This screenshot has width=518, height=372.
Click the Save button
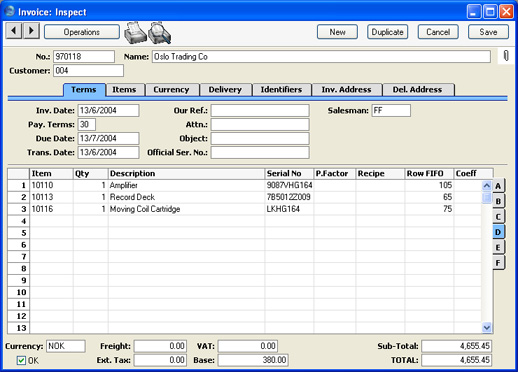(488, 32)
